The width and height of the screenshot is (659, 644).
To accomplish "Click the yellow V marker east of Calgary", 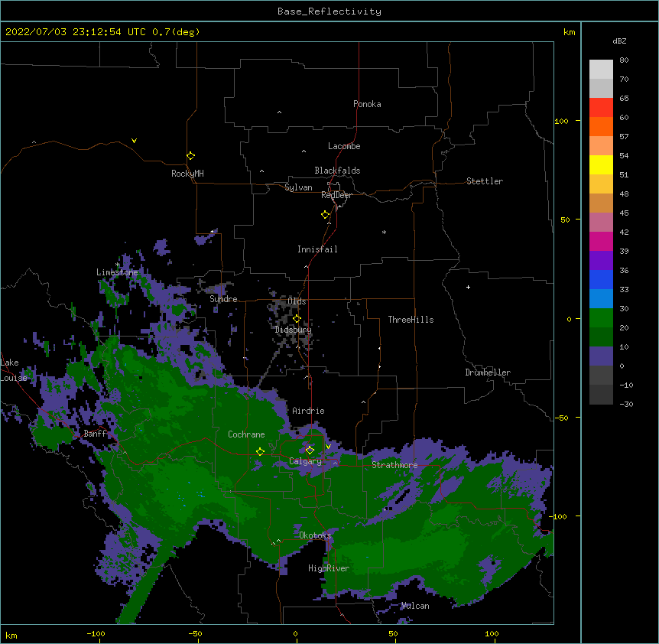I will [x=328, y=447].
